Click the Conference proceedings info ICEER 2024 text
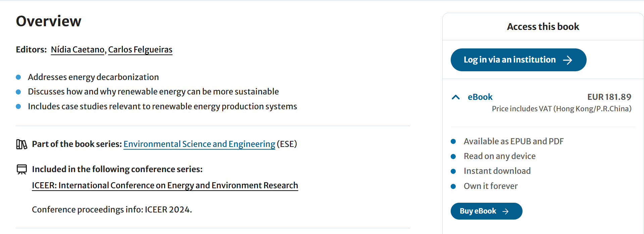This screenshot has width=644, height=234. [x=112, y=210]
